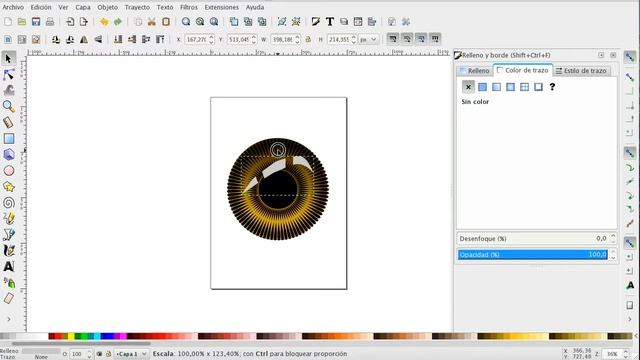
Task: Adjust the Desenfoque (%) slider
Action: pyautogui.click(x=533, y=238)
